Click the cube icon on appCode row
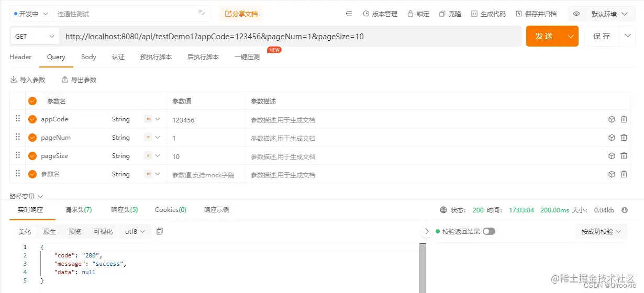Screen dimensions: 644x293 [x=611, y=119]
